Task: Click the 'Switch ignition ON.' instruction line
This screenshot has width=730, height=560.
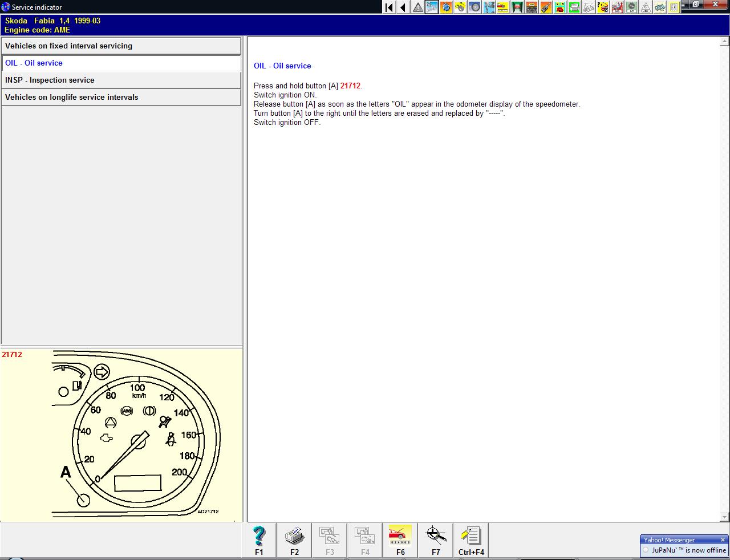Action: [285, 95]
